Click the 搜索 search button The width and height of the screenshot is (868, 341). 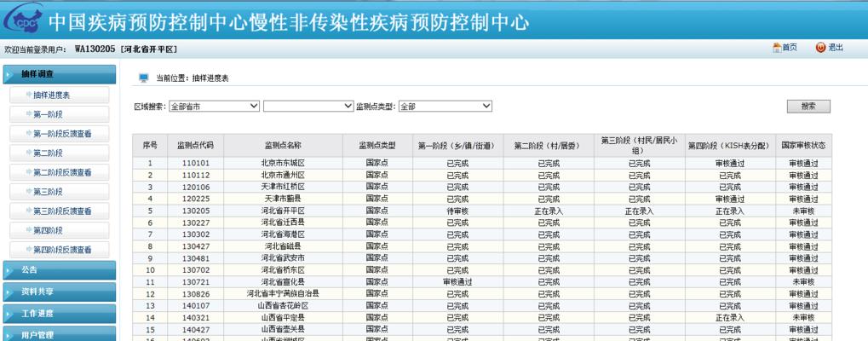[x=808, y=107]
